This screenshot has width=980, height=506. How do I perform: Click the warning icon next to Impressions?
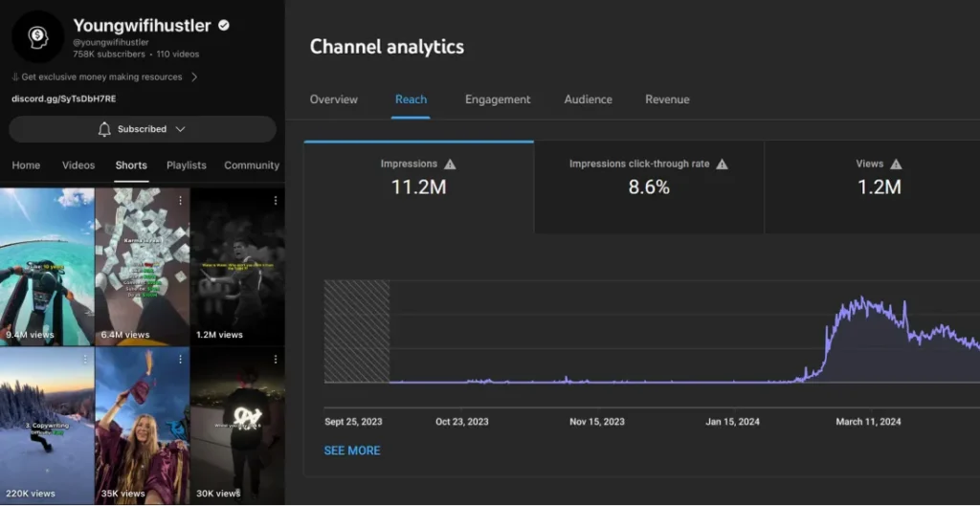tap(450, 164)
